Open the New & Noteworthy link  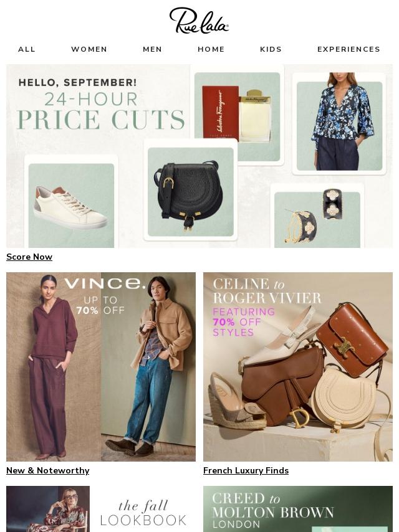pos(48,470)
